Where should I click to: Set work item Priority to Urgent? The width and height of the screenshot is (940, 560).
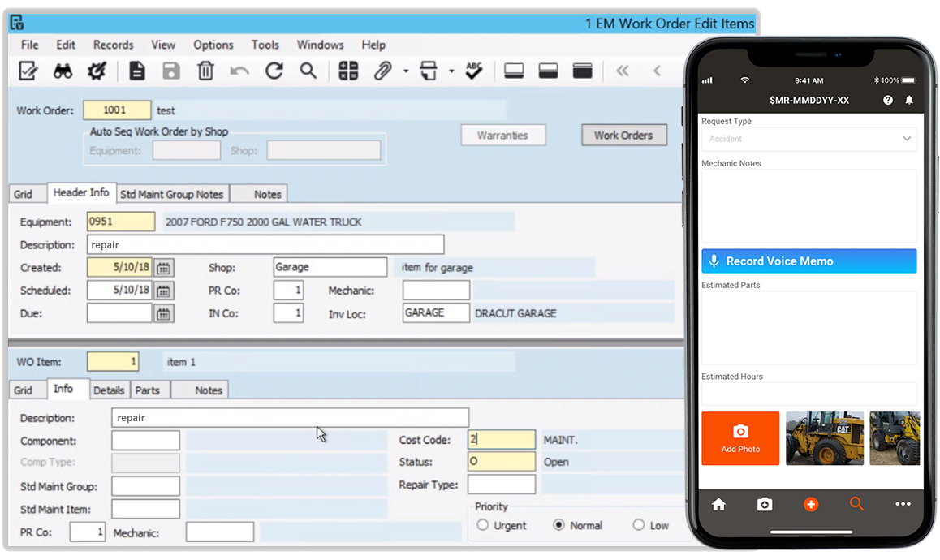(x=482, y=525)
